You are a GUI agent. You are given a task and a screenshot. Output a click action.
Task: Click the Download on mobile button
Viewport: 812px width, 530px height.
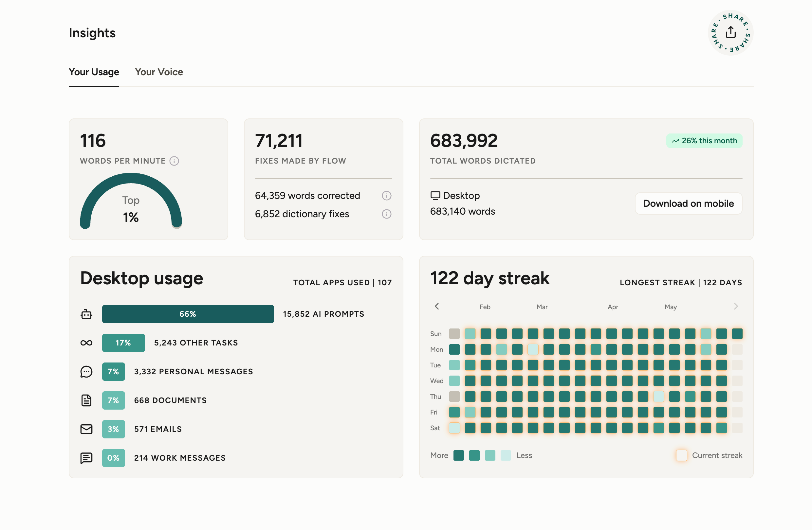(x=689, y=203)
